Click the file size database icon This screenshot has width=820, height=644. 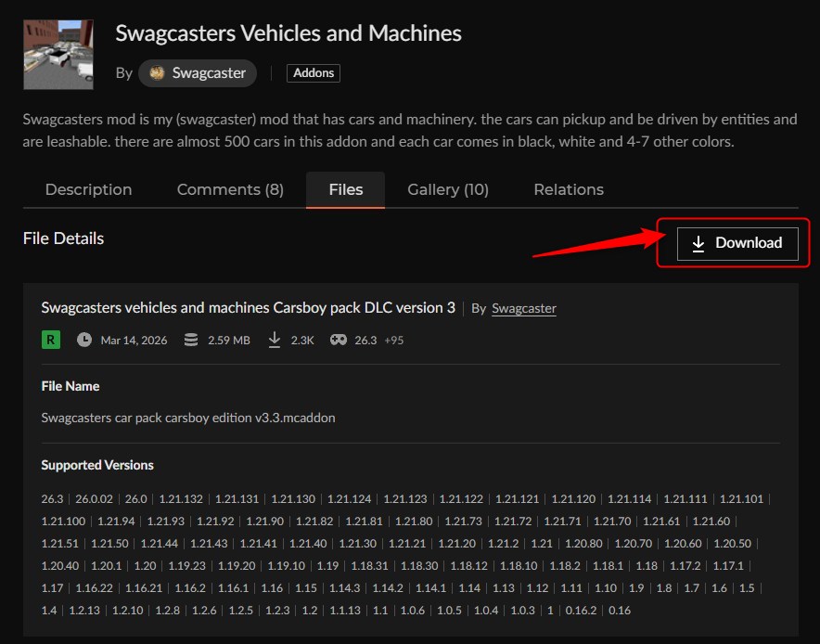point(191,340)
